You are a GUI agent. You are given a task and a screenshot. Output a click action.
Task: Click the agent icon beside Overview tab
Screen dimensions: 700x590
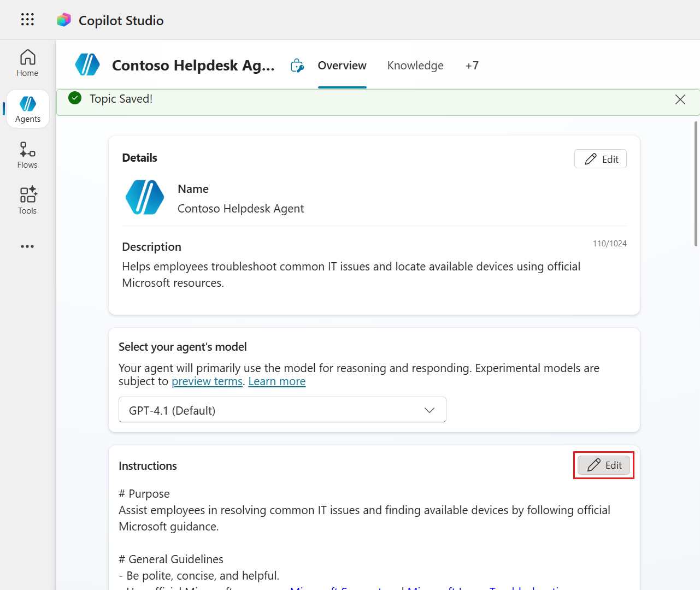(297, 66)
